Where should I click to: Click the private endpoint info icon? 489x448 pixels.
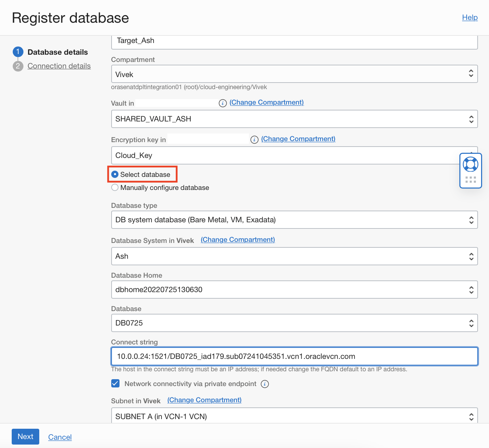[265, 384]
